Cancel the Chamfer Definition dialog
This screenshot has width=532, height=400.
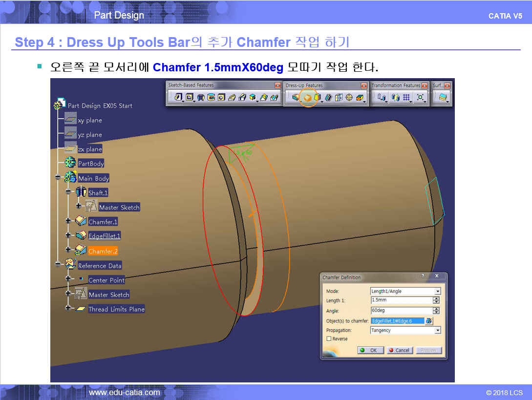[399, 350]
